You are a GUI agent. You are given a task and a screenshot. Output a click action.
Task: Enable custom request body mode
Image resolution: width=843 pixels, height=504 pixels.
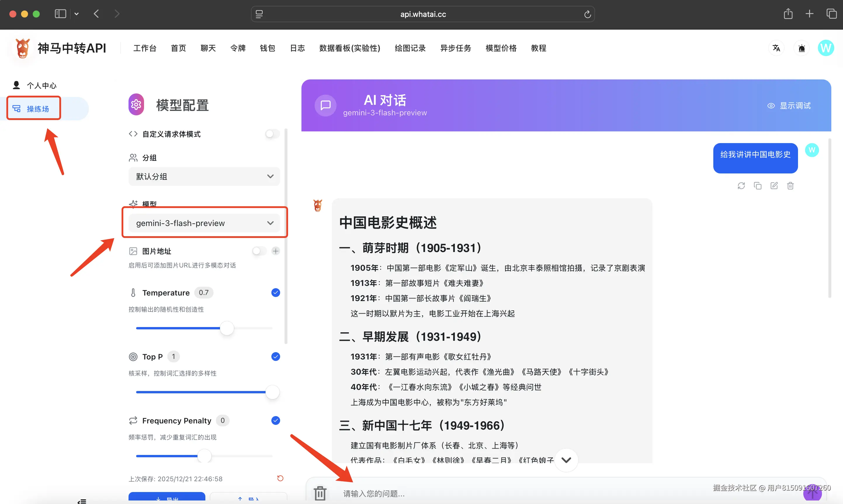271,134
